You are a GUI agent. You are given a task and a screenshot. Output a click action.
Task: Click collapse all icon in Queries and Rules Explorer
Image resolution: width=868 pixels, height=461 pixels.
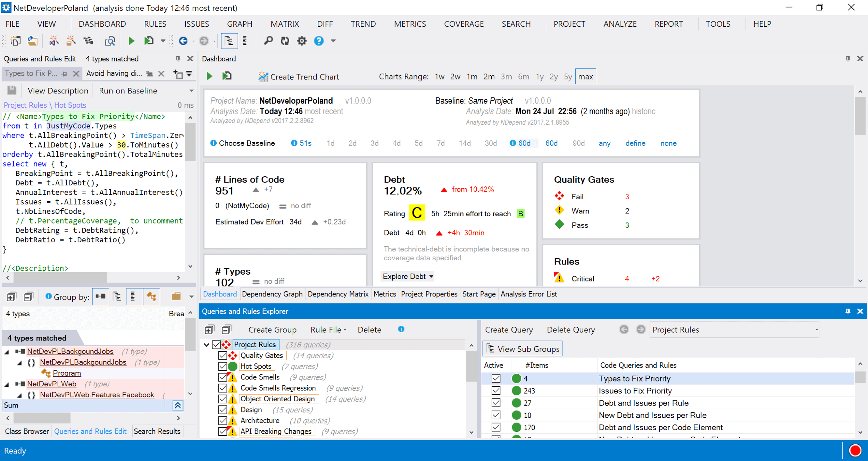pyautogui.click(x=227, y=329)
